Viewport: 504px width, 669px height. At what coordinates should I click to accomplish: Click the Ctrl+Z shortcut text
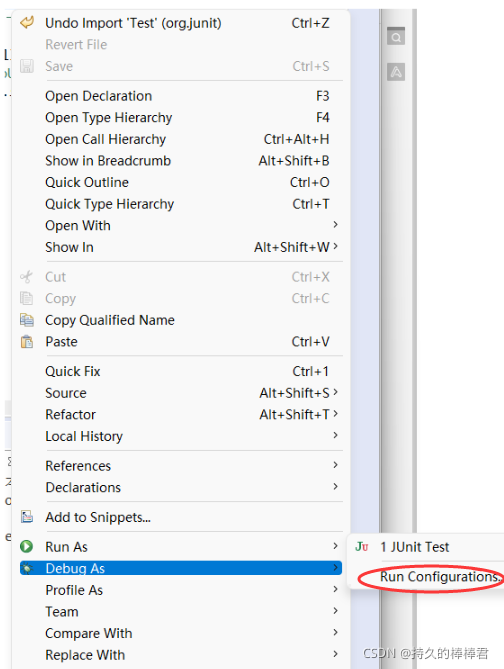[311, 23]
